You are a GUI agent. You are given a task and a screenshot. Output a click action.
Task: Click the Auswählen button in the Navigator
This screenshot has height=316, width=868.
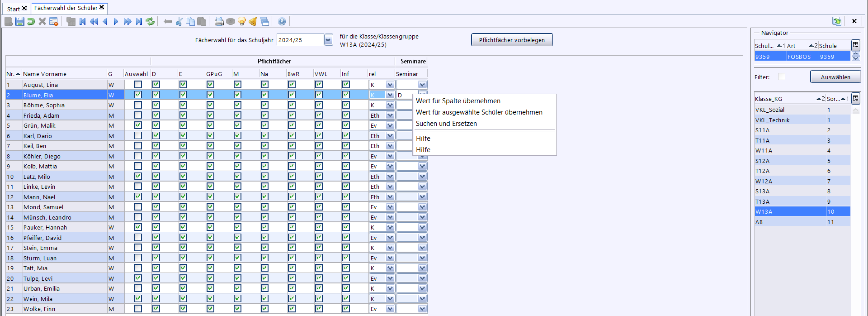pyautogui.click(x=835, y=77)
